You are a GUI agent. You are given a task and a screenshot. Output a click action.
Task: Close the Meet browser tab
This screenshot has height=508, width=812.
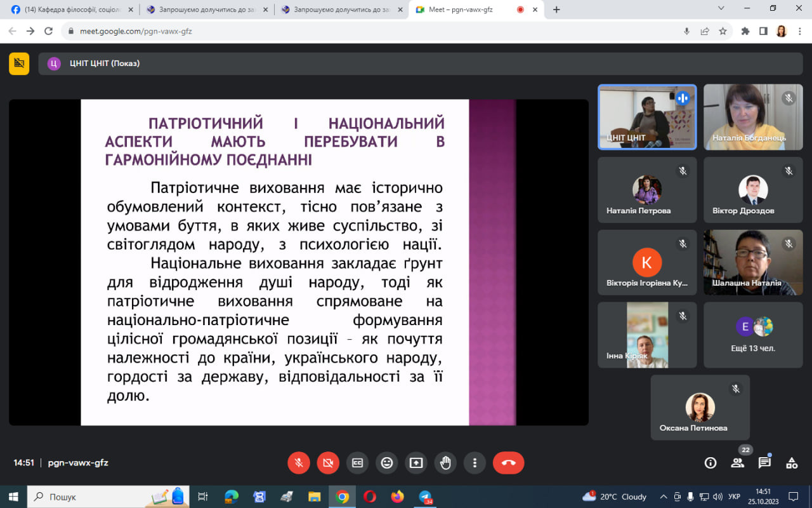pos(535,10)
